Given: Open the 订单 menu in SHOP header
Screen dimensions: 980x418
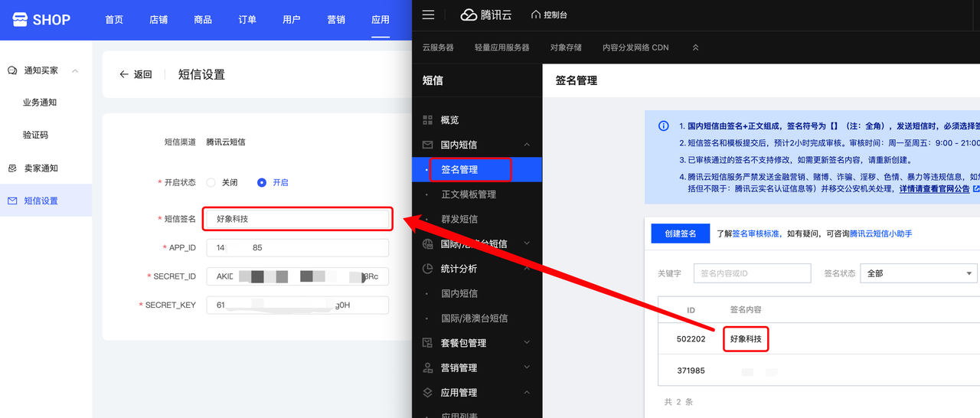Looking at the screenshot, I should pos(247,20).
